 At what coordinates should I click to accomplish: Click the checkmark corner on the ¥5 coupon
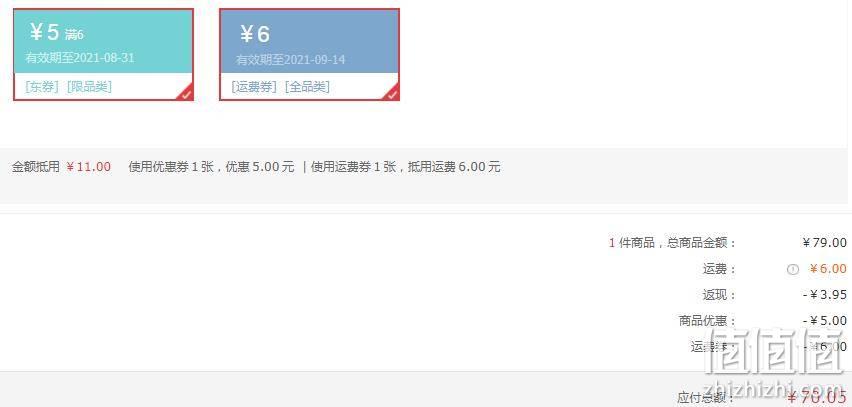pos(186,93)
